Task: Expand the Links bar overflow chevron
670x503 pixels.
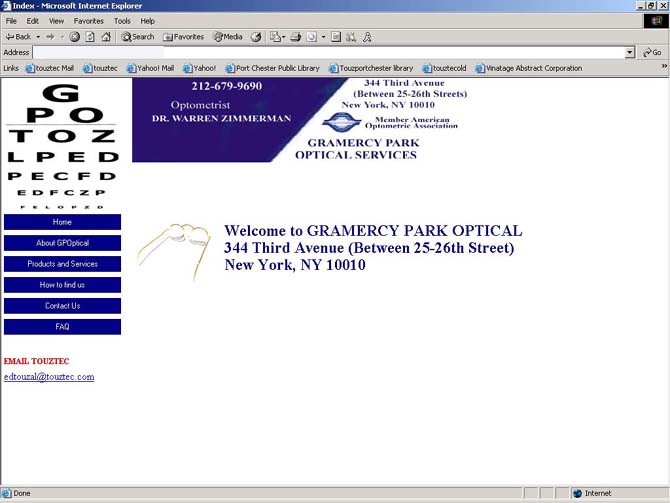Action: (664, 66)
